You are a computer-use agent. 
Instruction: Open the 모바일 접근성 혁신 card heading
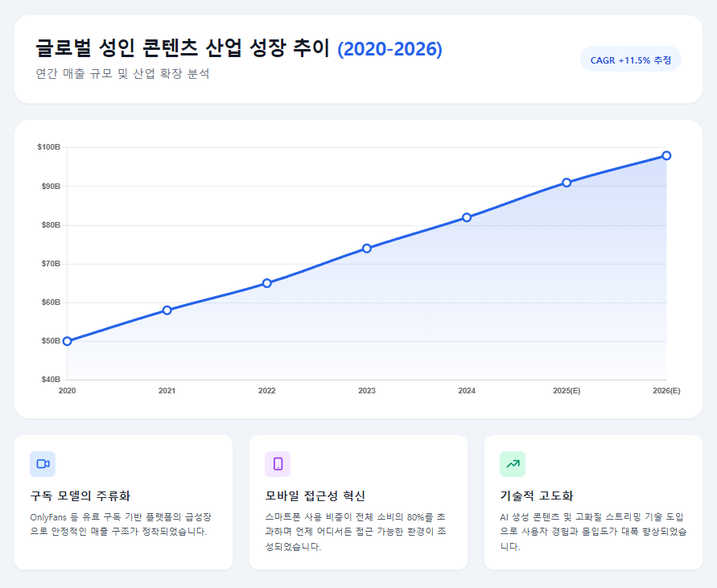click(x=315, y=495)
